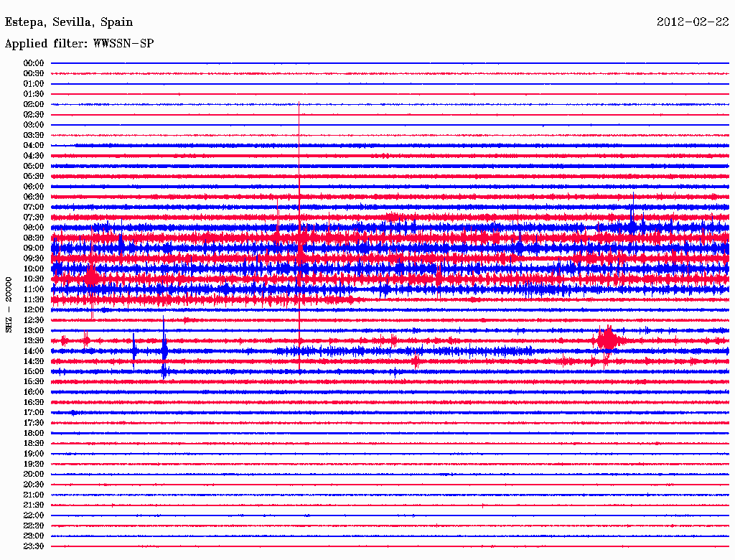
Task: Click the station title 'Estepa, Sevilla, Spain'
Action: click(69, 22)
